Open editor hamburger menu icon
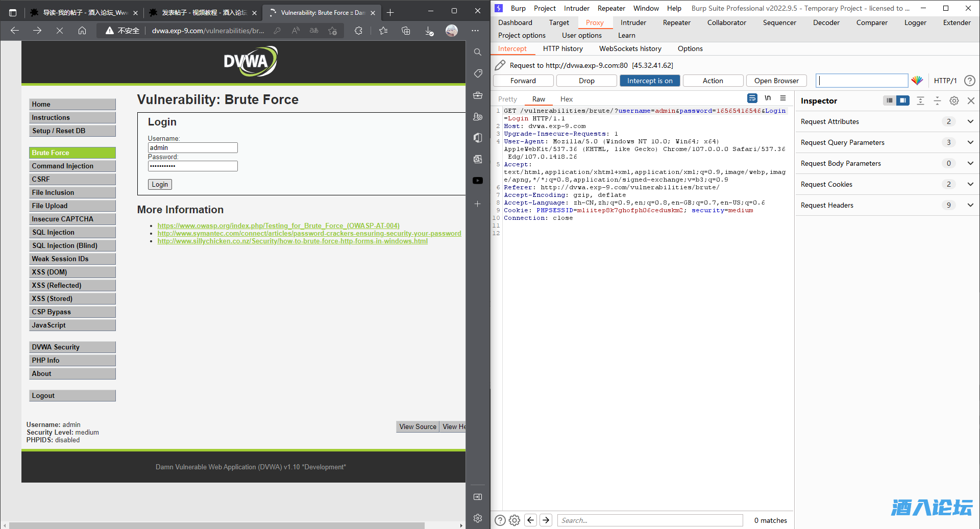The image size is (980, 529). pyautogui.click(x=783, y=98)
